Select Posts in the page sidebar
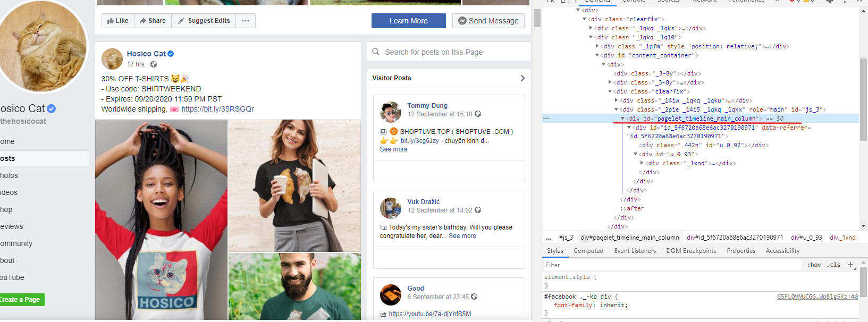This screenshot has height=322, width=868. coord(44,158)
